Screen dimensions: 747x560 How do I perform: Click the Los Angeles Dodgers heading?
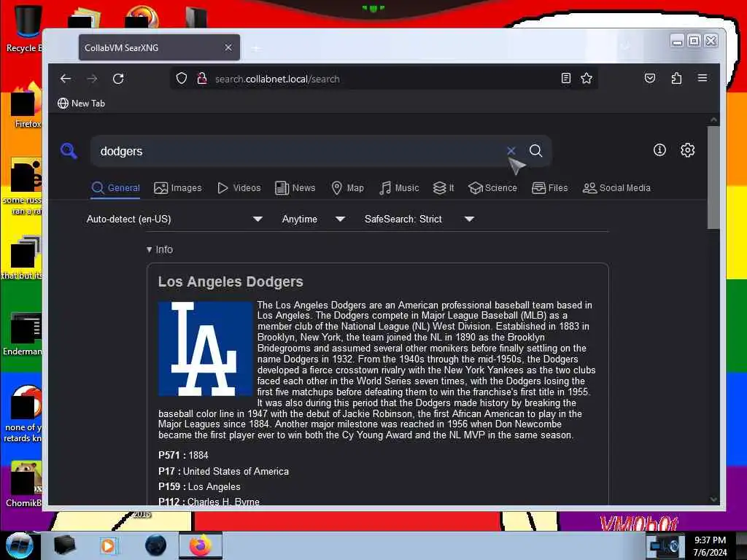click(x=231, y=281)
